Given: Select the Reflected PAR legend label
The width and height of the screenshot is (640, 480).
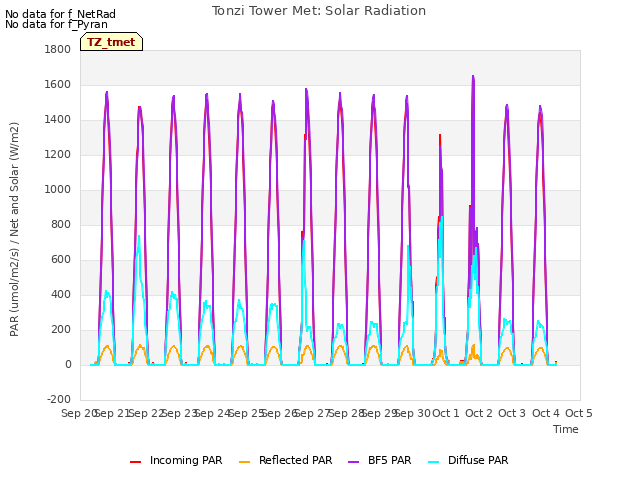Looking at the screenshot, I should 296,460.
